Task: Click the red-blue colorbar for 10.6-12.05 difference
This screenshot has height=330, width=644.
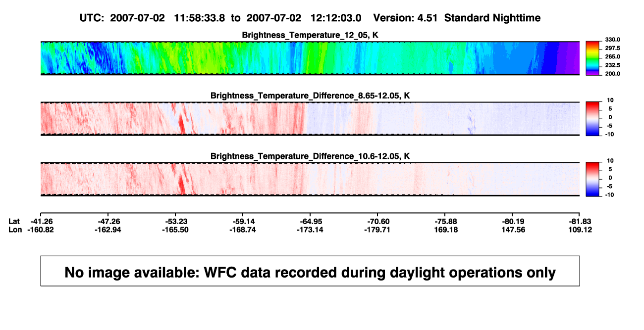Action: [x=592, y=179]
